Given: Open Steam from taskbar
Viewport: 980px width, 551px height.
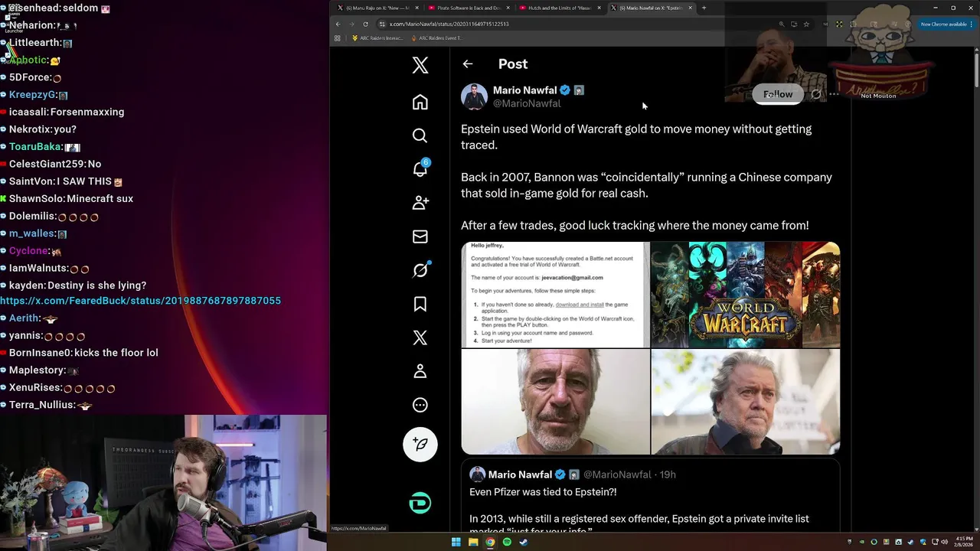Looking at the screenshot, I should click(x=524, y=542).
